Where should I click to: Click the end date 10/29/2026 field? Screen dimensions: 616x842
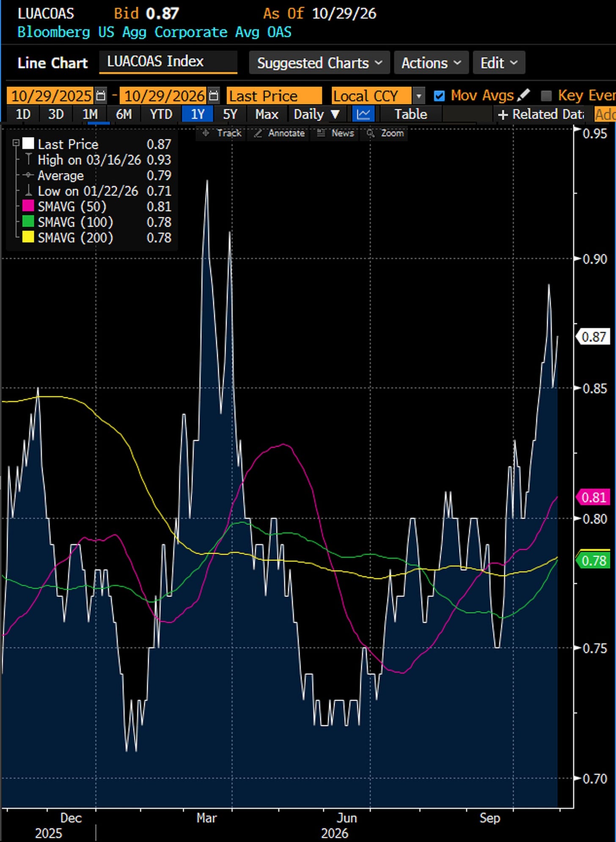click(x=163, y=96)
